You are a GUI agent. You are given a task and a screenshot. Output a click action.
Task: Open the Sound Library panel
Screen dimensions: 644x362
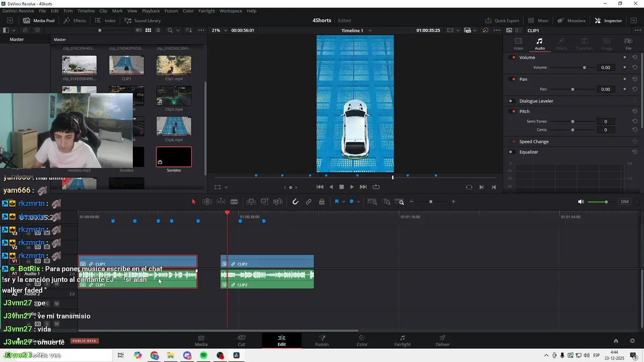pyautogui.click(x=142, y=21)
